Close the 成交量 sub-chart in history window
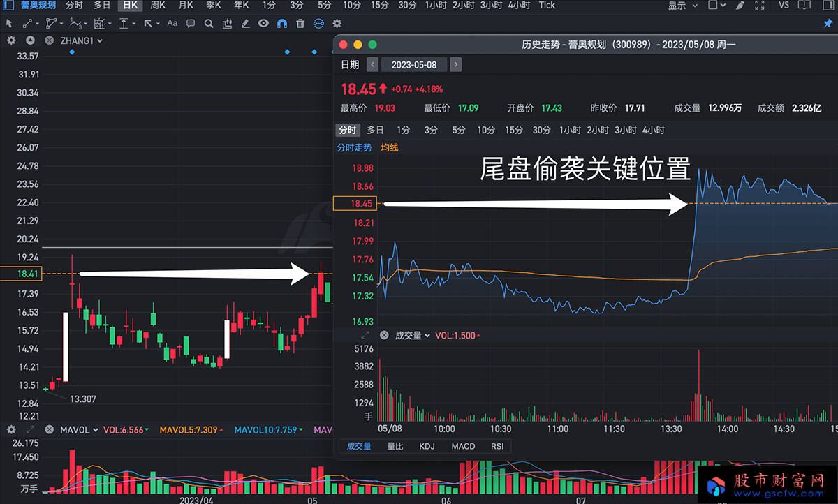838x504 pixels. (383, 336)
